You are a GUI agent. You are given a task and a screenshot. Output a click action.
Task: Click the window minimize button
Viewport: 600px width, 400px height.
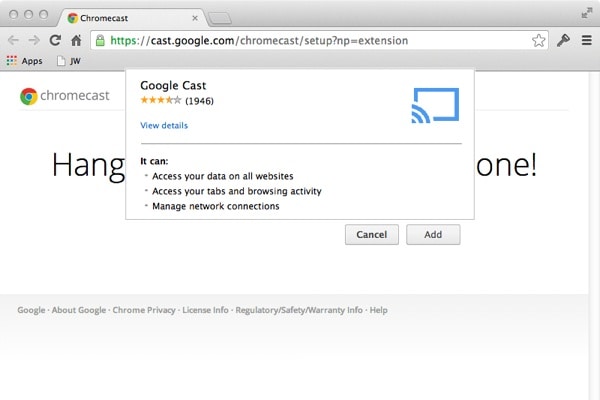tap(28, 15)
